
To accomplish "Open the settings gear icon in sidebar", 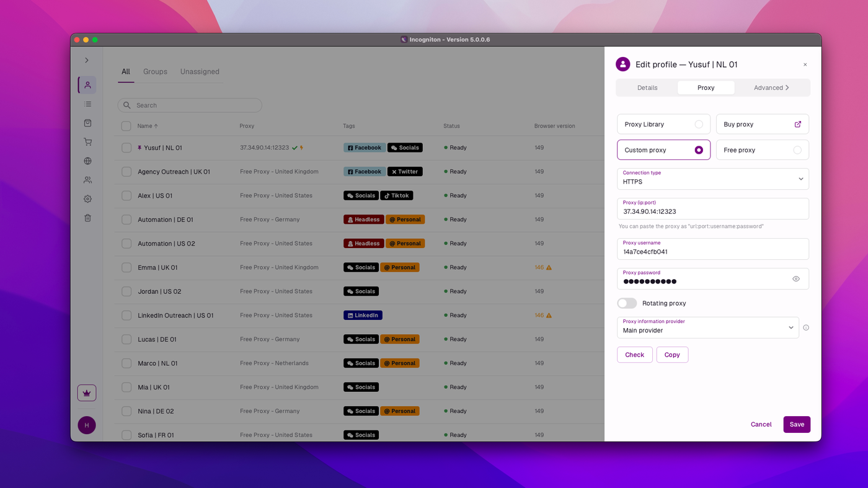I will click(87, 199).
